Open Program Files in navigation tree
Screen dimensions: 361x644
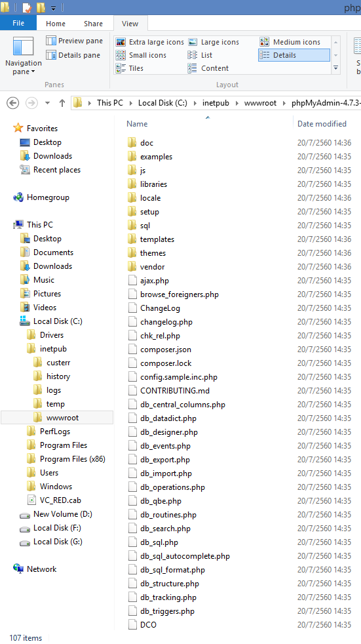click(x=64, y=445)
